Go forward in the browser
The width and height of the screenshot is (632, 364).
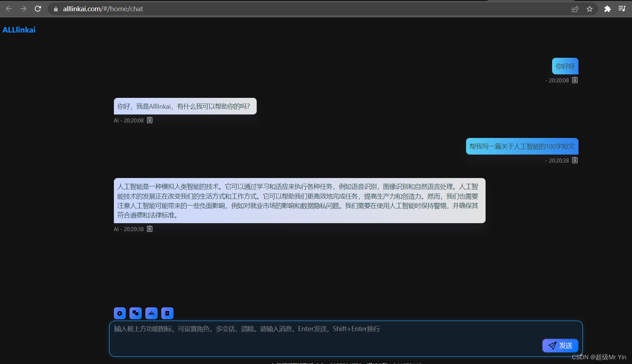tap(24, 9)
